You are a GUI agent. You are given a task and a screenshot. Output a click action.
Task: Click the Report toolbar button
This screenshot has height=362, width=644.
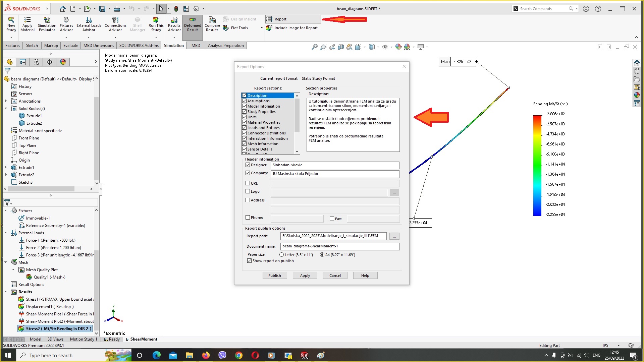tap(293, 19)
